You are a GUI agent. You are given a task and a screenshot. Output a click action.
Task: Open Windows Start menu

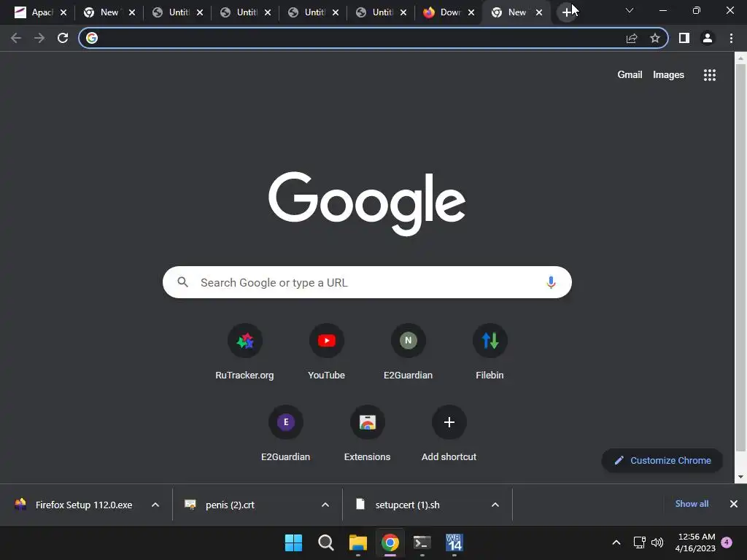[x=293, y=542]
